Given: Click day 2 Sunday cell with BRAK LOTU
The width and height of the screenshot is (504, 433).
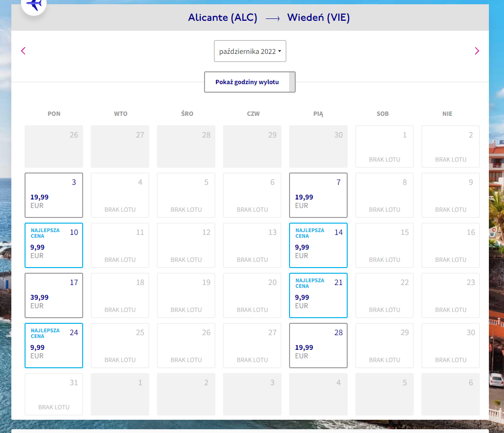Looking at the screenshot, I should point(451,147).
